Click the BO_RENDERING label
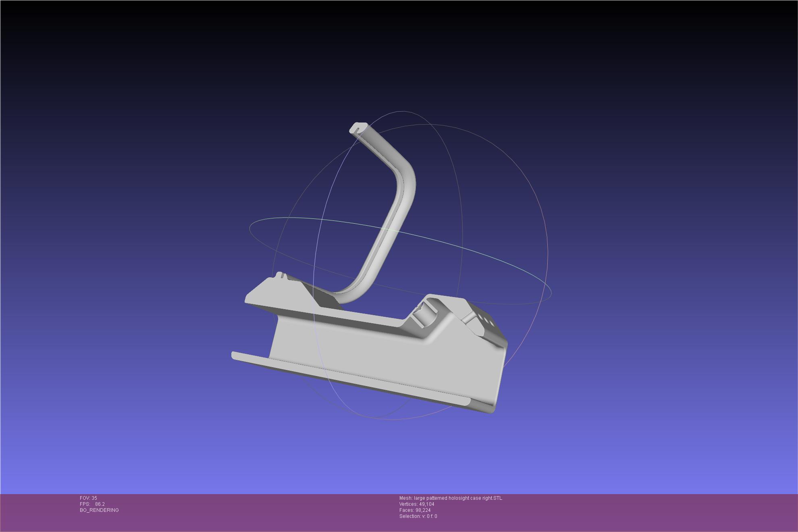Image resolution: width=798 pixels, height=532 pixels. [x=99, y=510]
